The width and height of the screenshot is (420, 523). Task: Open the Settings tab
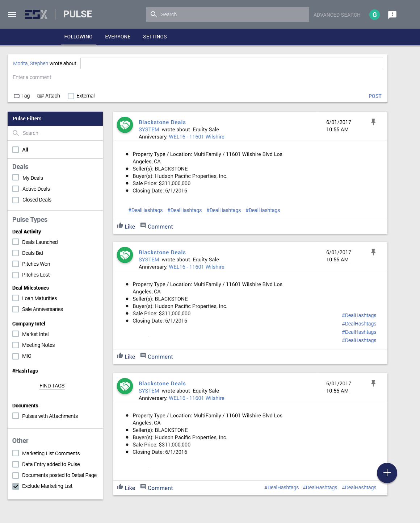[x=155, y=37]
